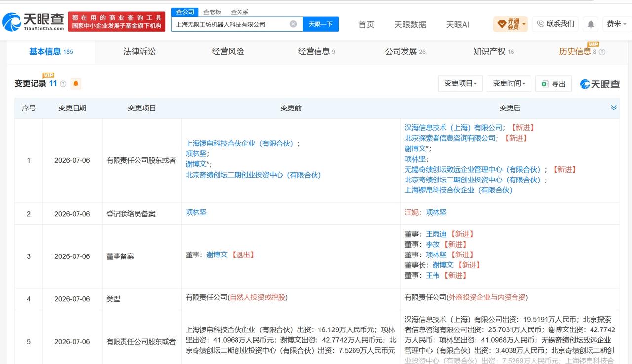632x364 pixels.
Task: Click the 天眼一下 search button
Action: (x=320, y=24)
